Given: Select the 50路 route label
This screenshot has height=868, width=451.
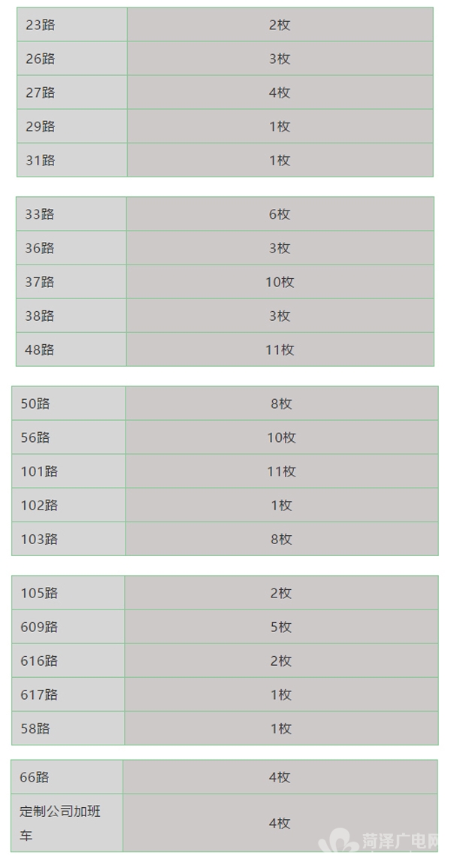Looking at the screenshot, I should (35, 404).
